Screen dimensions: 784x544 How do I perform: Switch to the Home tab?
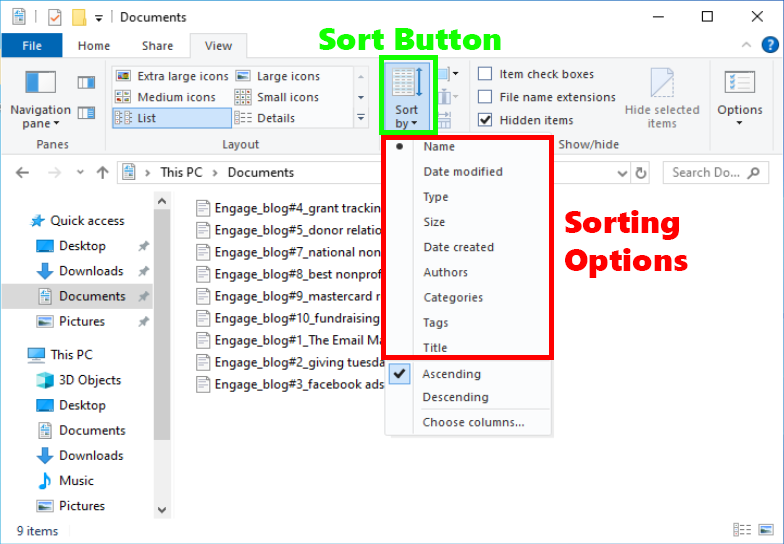coord(94,46)
